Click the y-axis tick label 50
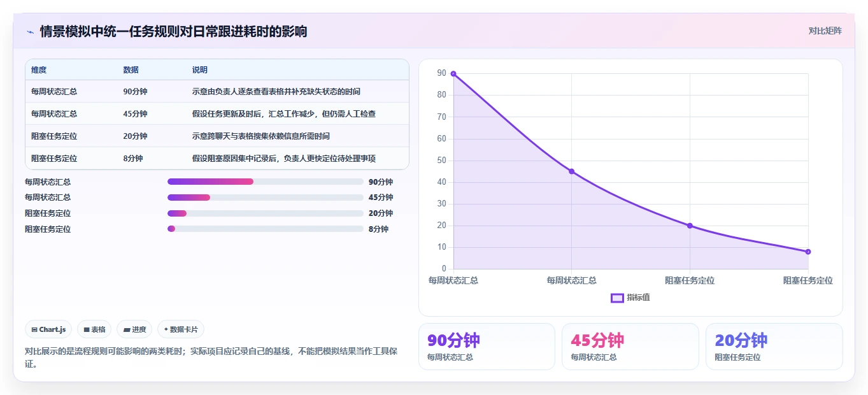 tap(441, 161)
